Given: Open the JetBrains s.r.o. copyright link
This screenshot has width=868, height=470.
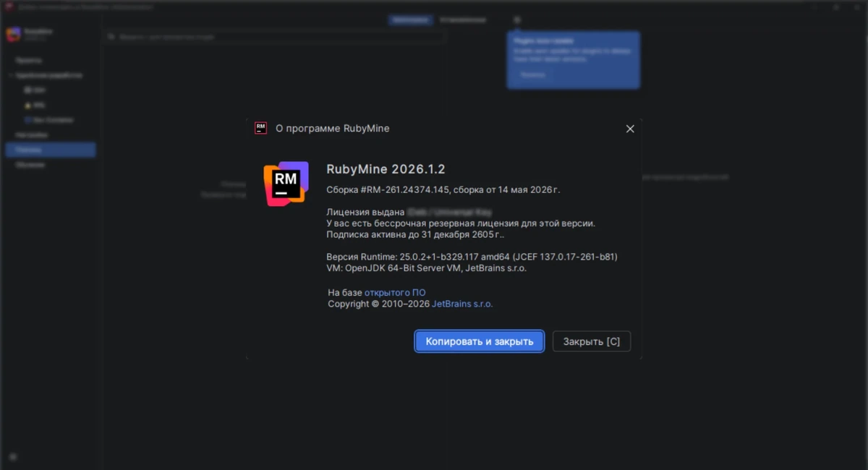Looking at the screenshot, I should pyautogui.click(x=462, y=304).
